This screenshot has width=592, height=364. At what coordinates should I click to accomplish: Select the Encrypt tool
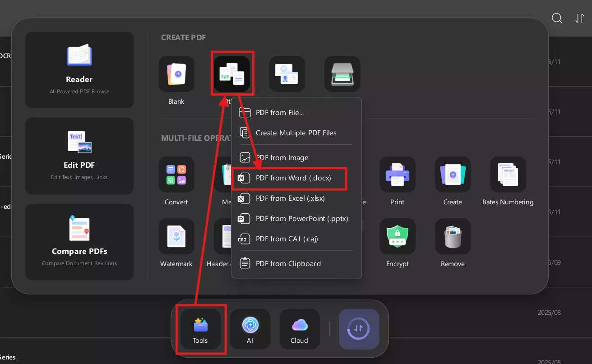click(x=398, y=236)
